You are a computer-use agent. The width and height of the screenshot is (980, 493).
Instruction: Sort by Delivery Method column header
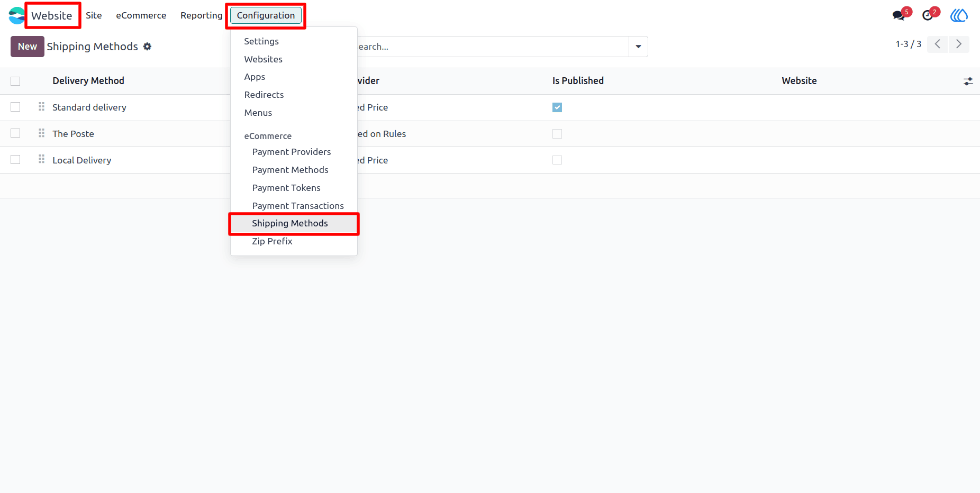pos(88,81)
